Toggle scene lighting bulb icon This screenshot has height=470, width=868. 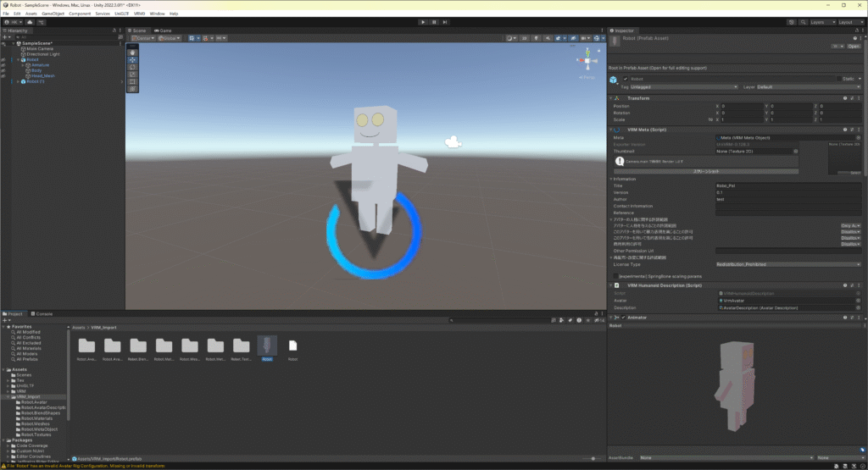(536, 38)
